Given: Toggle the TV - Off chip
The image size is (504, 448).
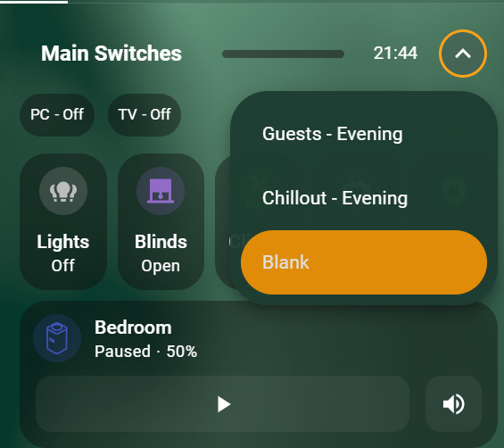Looking at the screenshot, I should click(145, 114).
